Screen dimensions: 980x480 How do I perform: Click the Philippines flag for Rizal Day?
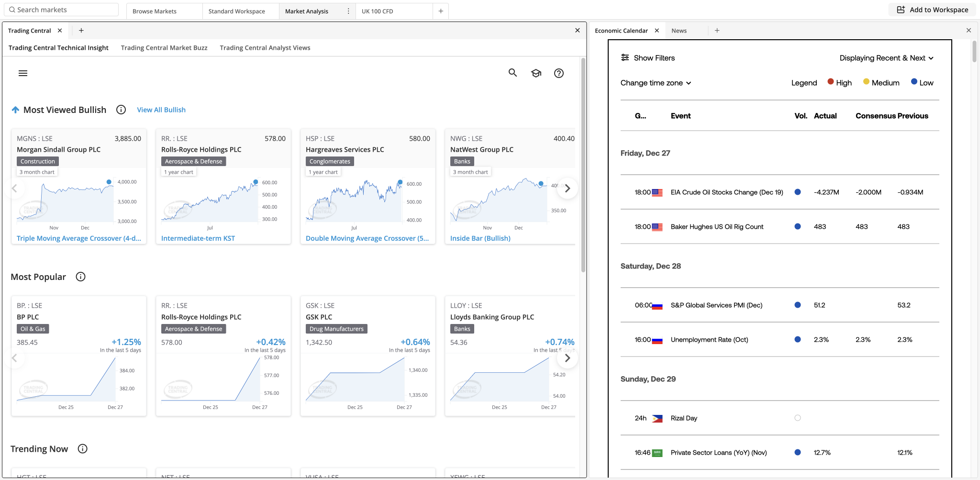click(657, 418)
